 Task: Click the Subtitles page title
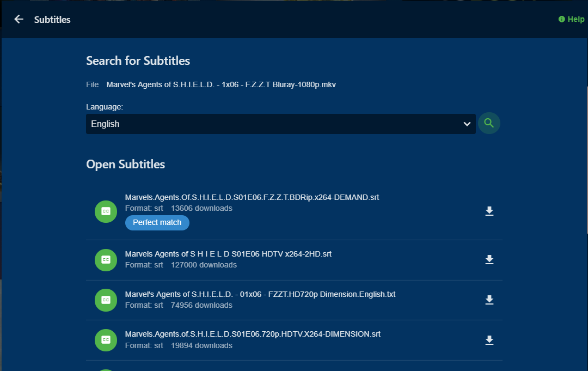[52, 20]
